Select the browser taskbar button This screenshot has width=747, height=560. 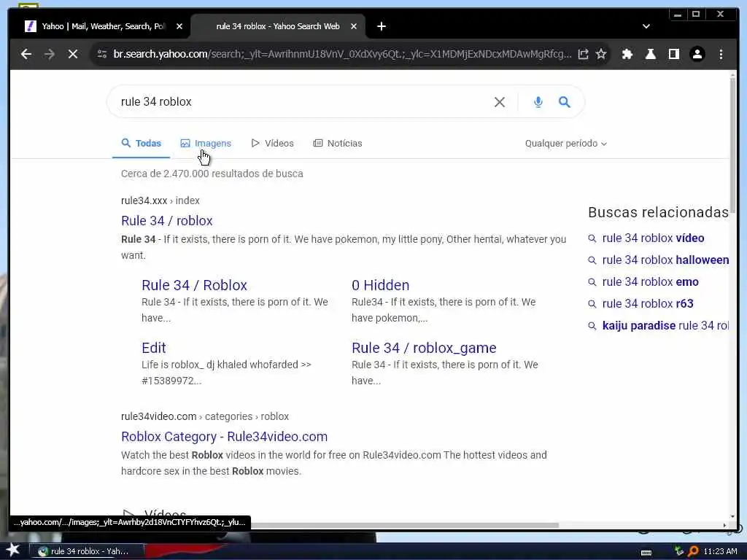pos(87,551)
